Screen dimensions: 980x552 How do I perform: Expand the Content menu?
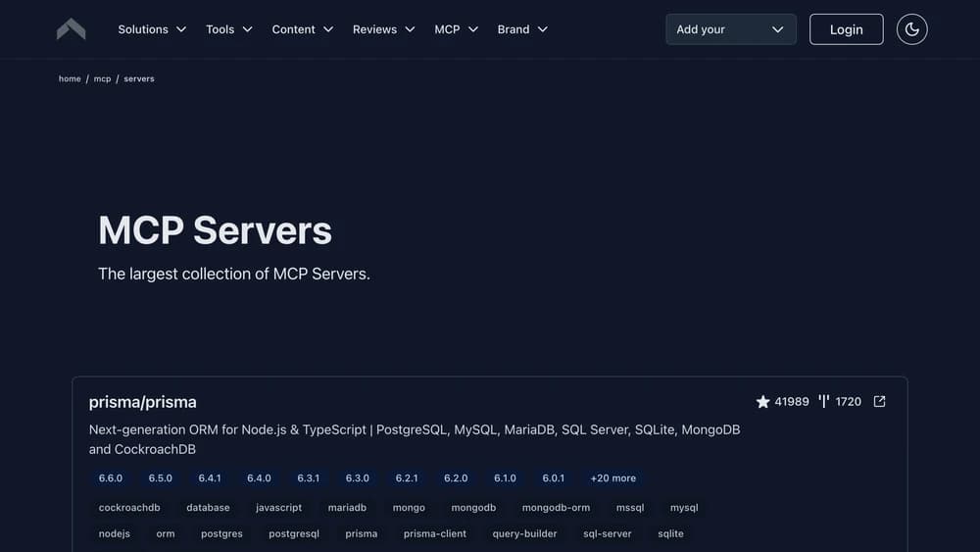pyautogui.click(x=302, y=29)
